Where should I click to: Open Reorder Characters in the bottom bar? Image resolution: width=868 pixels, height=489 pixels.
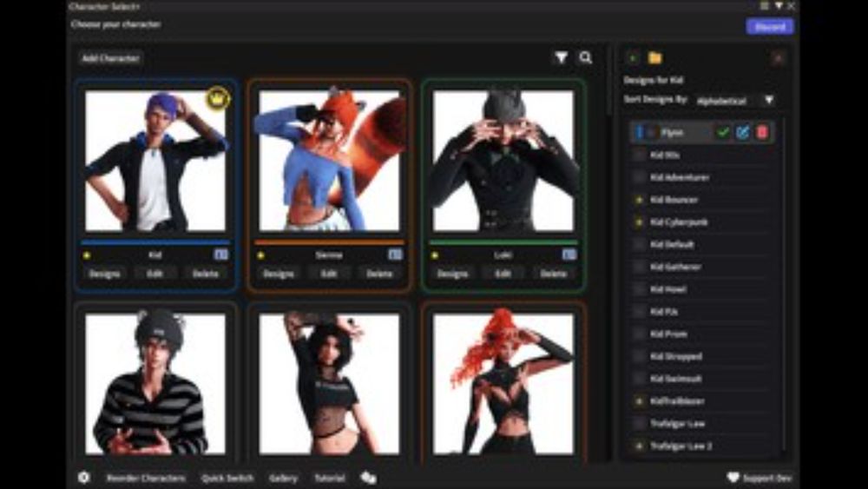(146, 478)
